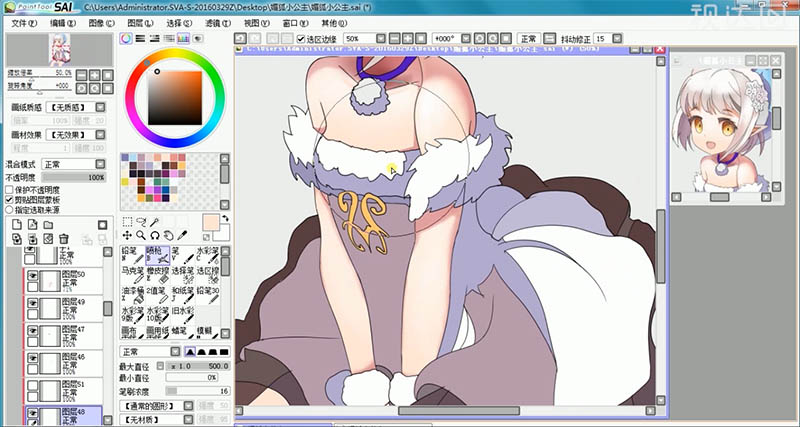Choose the 油漆桶 paint bucket tool
This screenshot has height=427, width=800.
[133, 294]
